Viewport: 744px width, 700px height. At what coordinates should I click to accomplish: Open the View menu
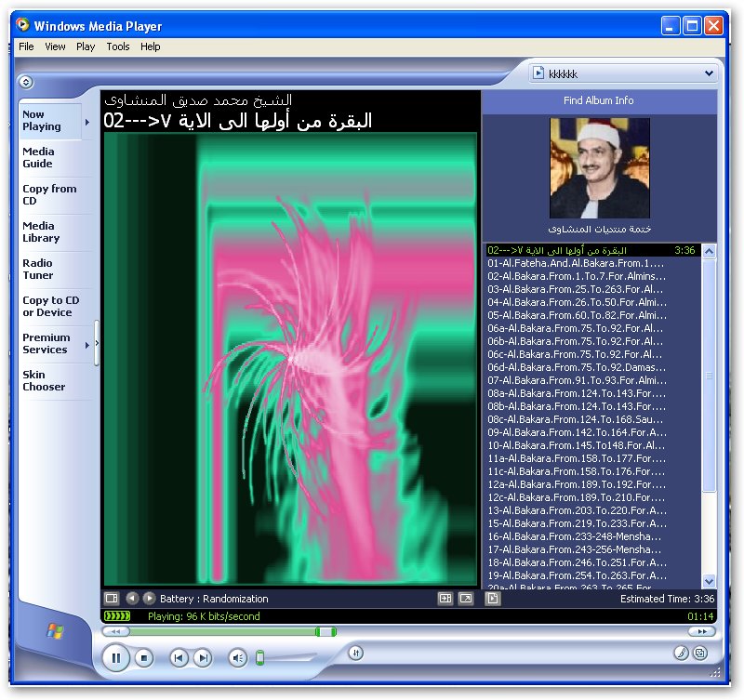pos(55,46)
